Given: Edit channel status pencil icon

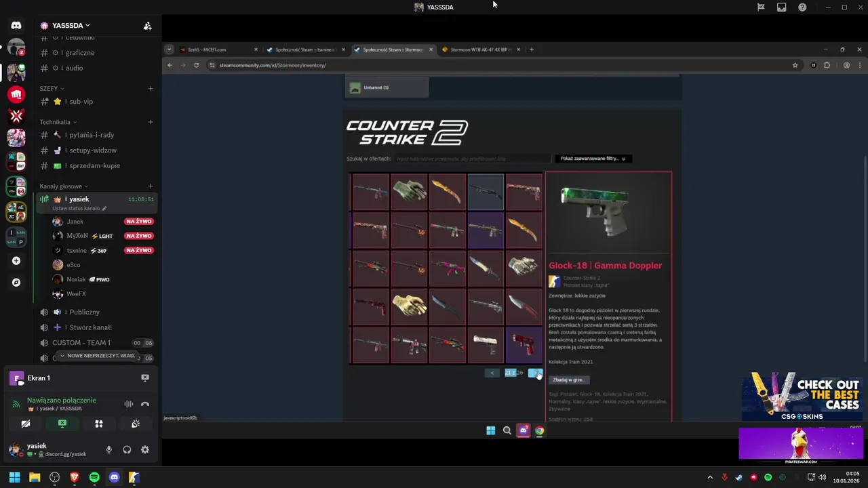Looking at the screenshot, I should coord(104,209).
